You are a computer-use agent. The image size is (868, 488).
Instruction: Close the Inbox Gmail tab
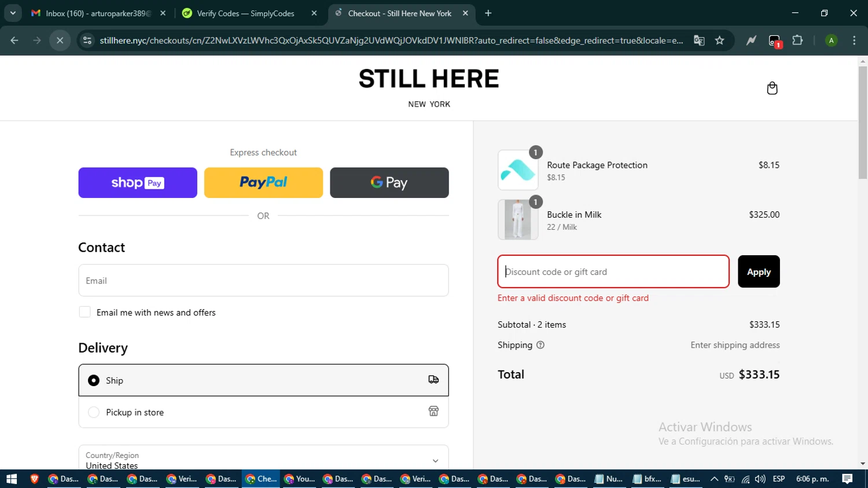[x=163, y=13]
